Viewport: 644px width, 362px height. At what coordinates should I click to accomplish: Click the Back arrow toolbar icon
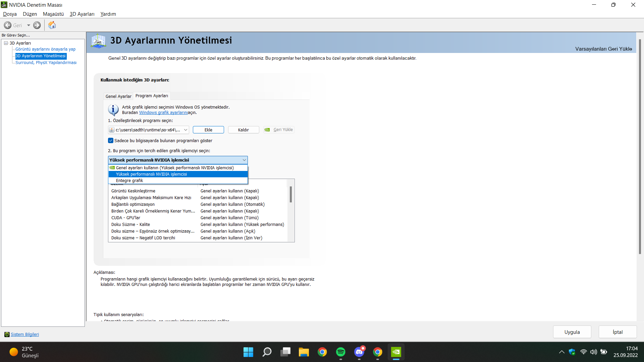point(8,25)
